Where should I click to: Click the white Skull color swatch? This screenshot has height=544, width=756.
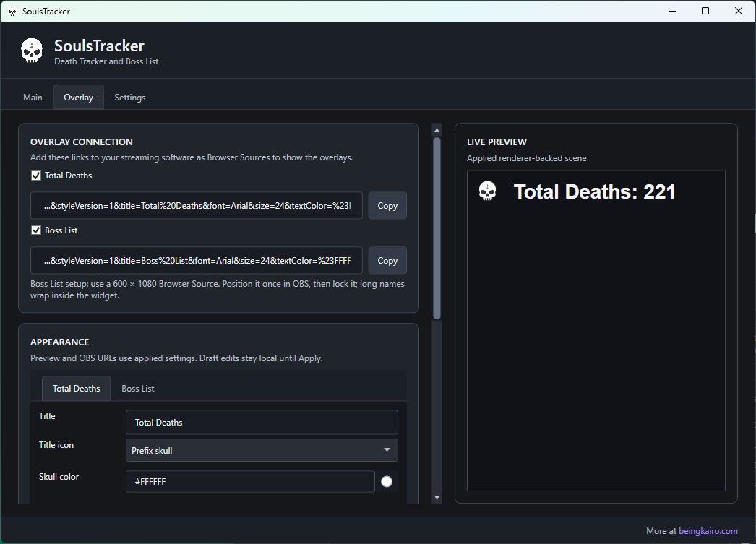pyautogui.click(x=387, y=481)
